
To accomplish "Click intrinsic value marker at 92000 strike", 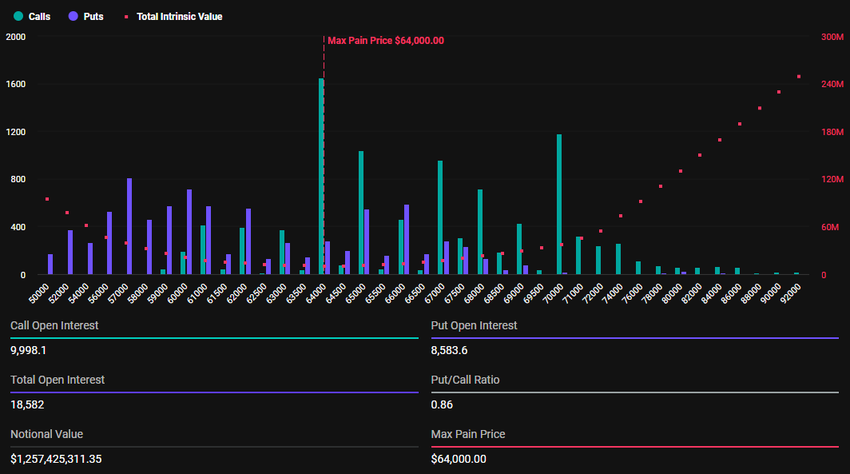I will [x=798, y=76].
